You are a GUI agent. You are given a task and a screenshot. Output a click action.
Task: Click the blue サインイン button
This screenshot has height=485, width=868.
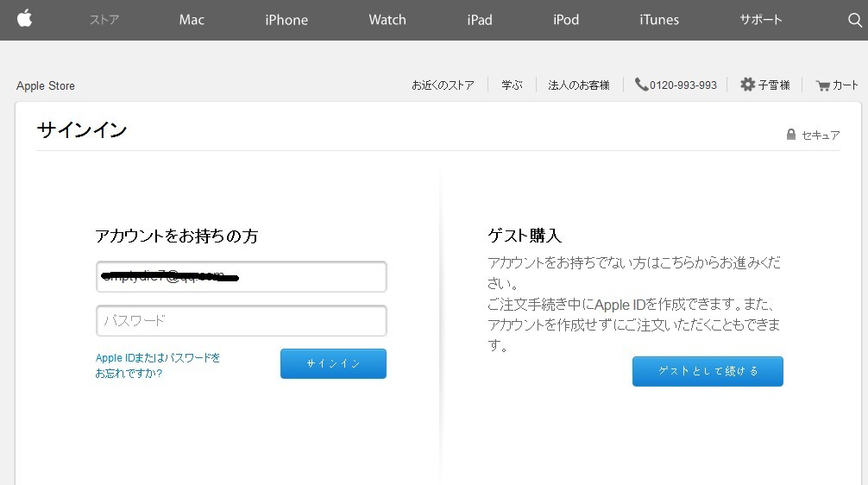point(333,364)
